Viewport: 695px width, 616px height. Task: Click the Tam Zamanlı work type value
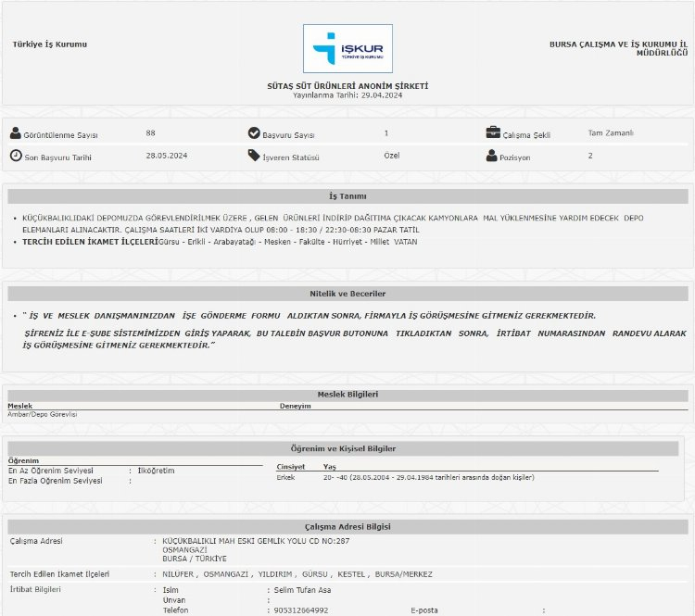point(611,133)
